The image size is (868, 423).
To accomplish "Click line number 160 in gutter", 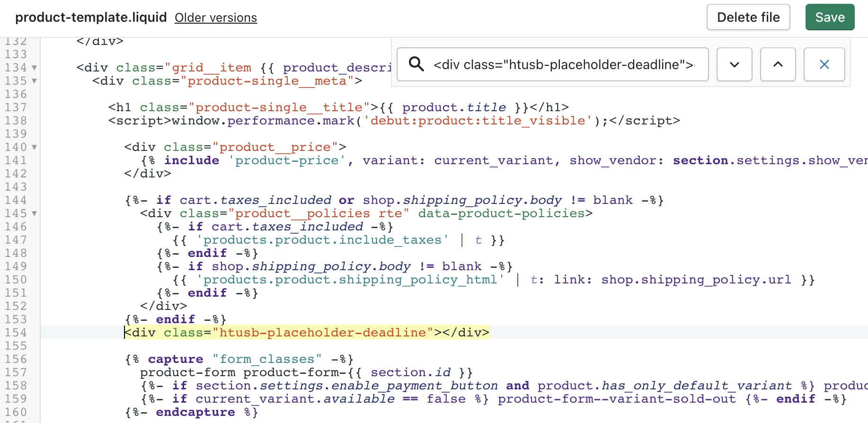I will tap(16, 412).
